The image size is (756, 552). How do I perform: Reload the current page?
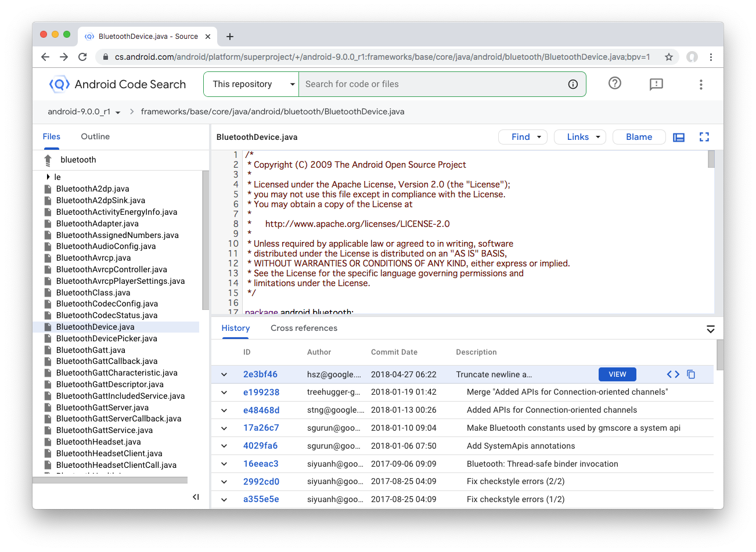tap(82, 57)
